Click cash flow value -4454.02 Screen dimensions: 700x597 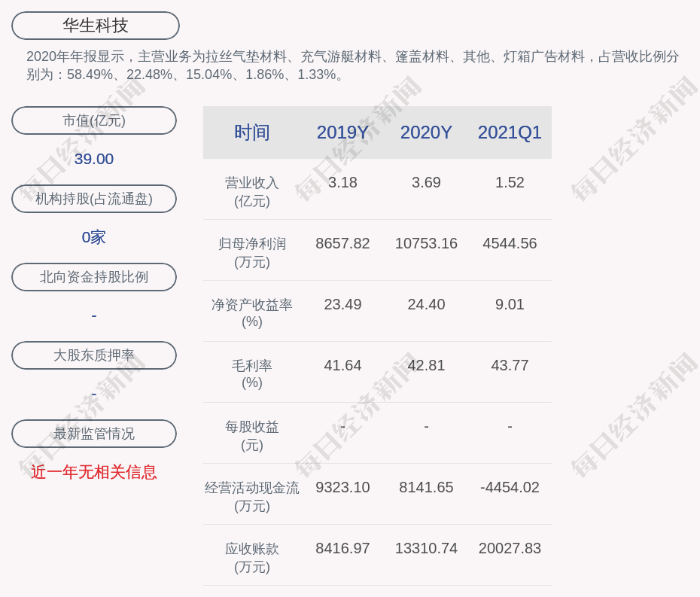(x=510, y=487)
